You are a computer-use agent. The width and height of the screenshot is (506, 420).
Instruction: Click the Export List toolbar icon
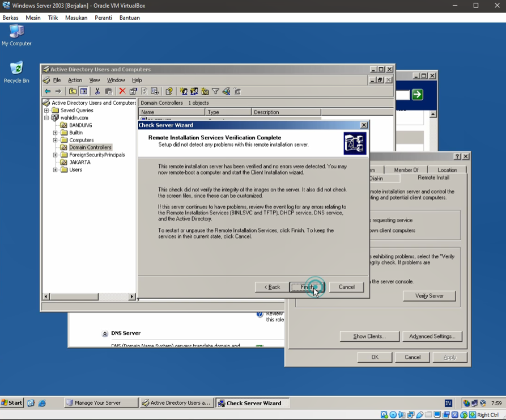point(155,91)
